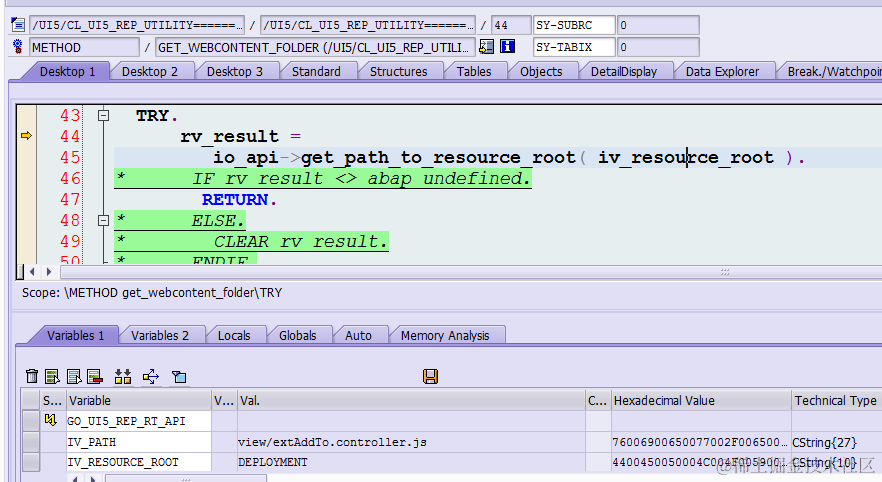Click the scroll right arrow of code editor
The height and width of the screenshot is (482, 882).
pyautogui.click(x=49, y=272)
